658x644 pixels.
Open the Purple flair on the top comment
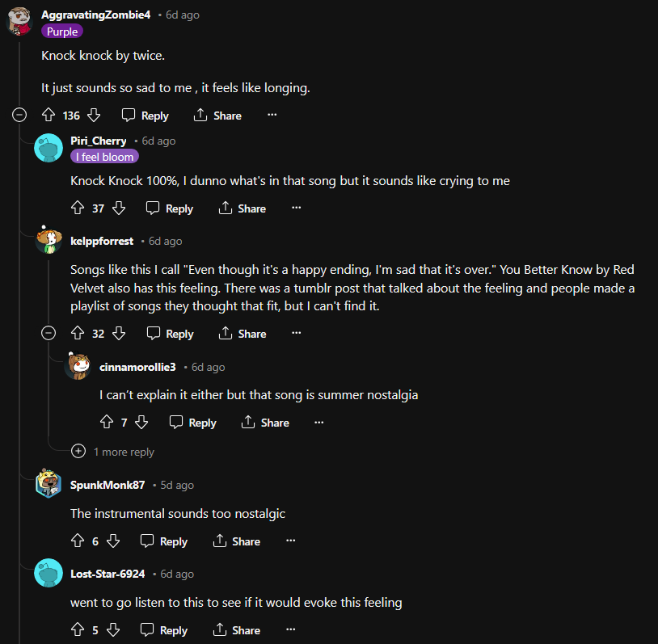click(61, 31)
